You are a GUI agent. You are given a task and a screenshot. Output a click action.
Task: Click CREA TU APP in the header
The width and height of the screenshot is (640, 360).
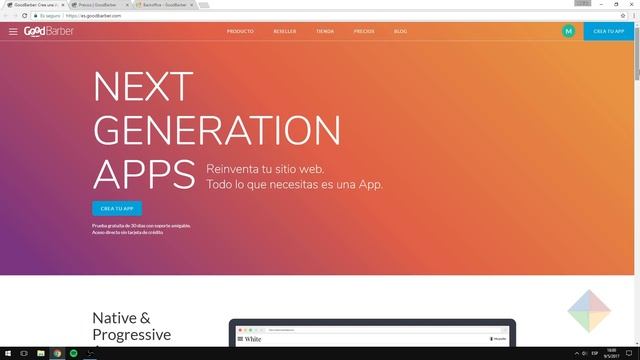[x=609, y=31]
